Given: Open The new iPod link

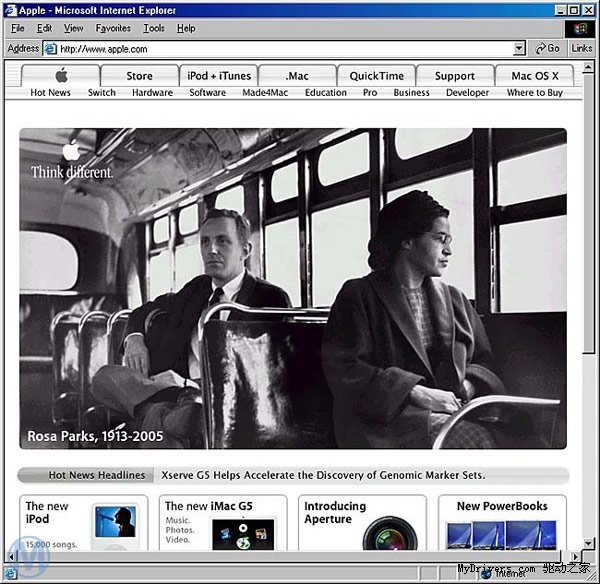Looking at the screenshot, I should click(x=47, y=512).
